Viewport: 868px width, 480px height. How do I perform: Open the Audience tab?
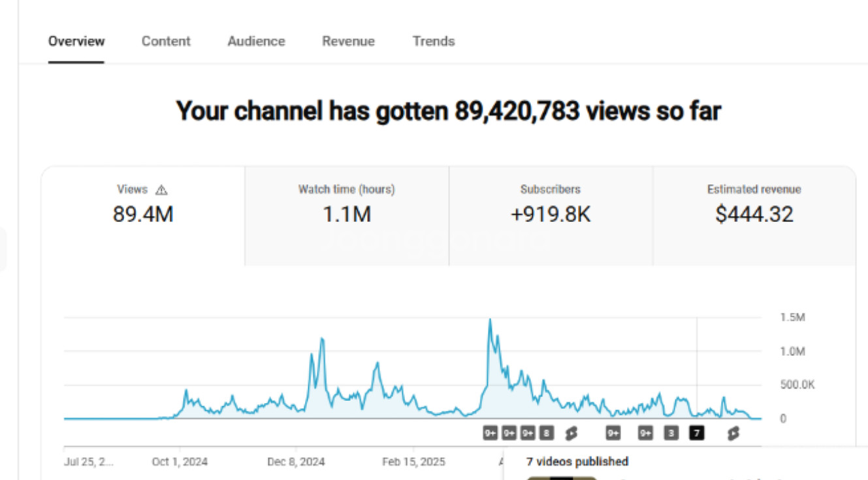[256, 41]
